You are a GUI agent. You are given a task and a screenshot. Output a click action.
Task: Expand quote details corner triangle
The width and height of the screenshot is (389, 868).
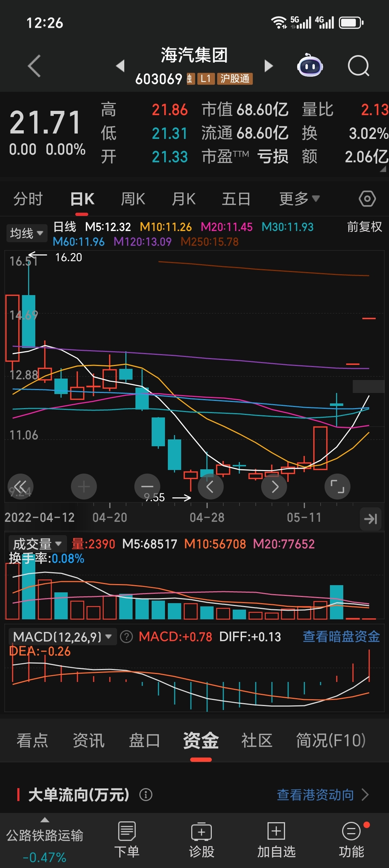tap(383, 169)
